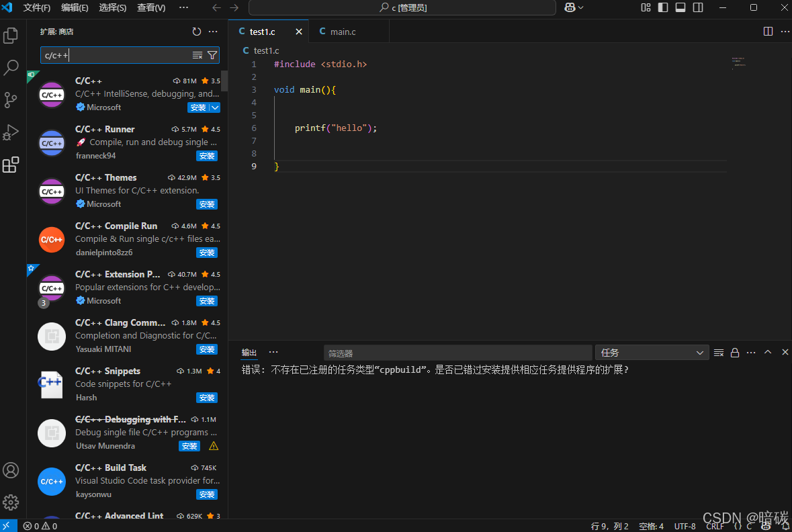The height and width of the screenshot is (532, 792).
Task: Clear extension search results icon
Action: coord(197,55)
